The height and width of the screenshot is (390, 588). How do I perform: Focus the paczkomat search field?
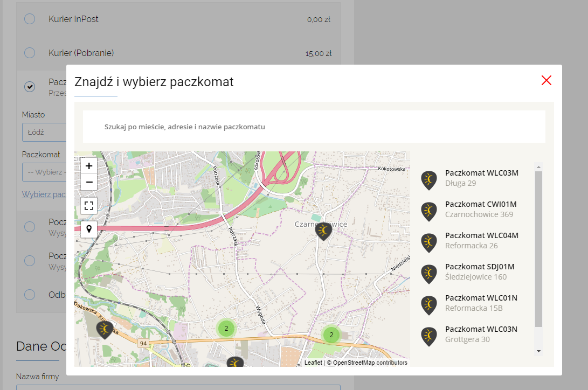pos(314,127)
